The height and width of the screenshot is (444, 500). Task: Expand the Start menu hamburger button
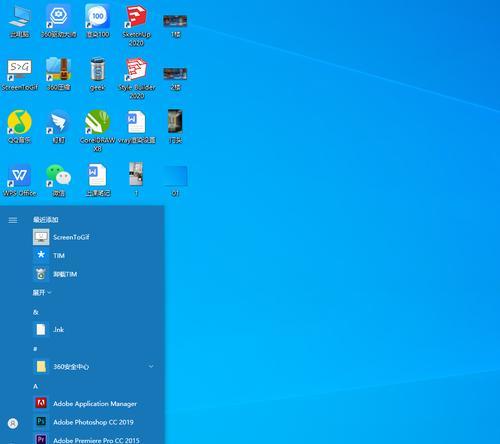[x=13, y=220]
